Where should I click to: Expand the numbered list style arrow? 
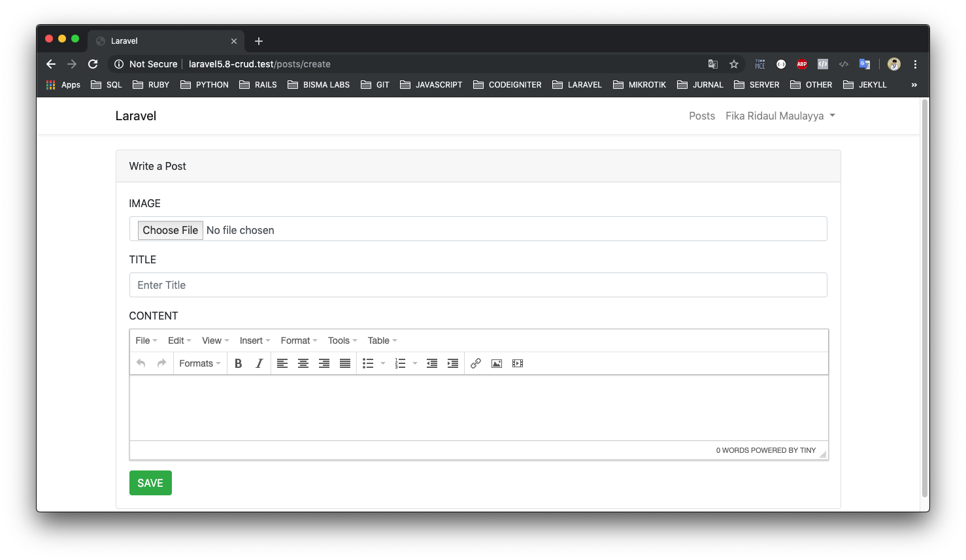(x=415, y=363)
